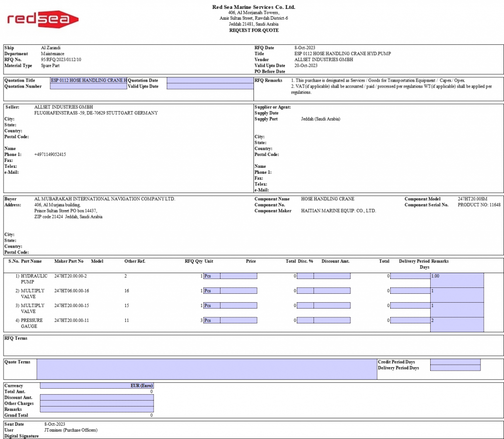Click Discount Amt. field for part 247HT20.00.00-15

point(332,306)
